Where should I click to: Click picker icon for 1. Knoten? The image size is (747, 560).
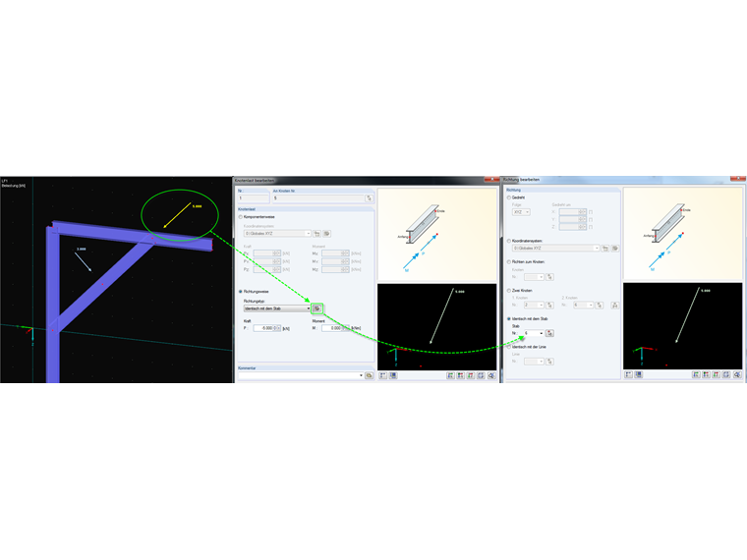(549, 305)
